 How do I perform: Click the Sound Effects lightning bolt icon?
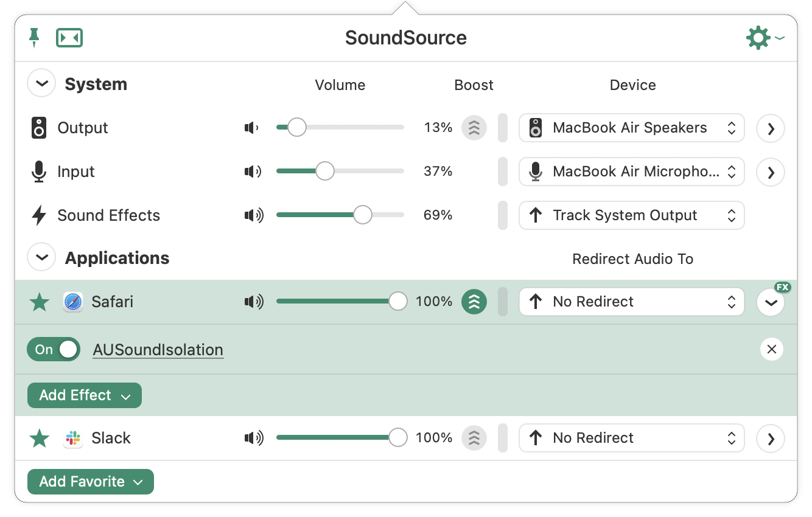point(39,216)
